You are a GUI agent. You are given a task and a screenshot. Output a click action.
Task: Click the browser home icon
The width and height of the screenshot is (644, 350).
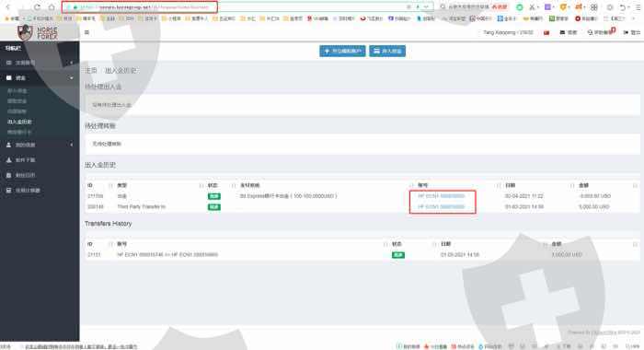[52, 7]
